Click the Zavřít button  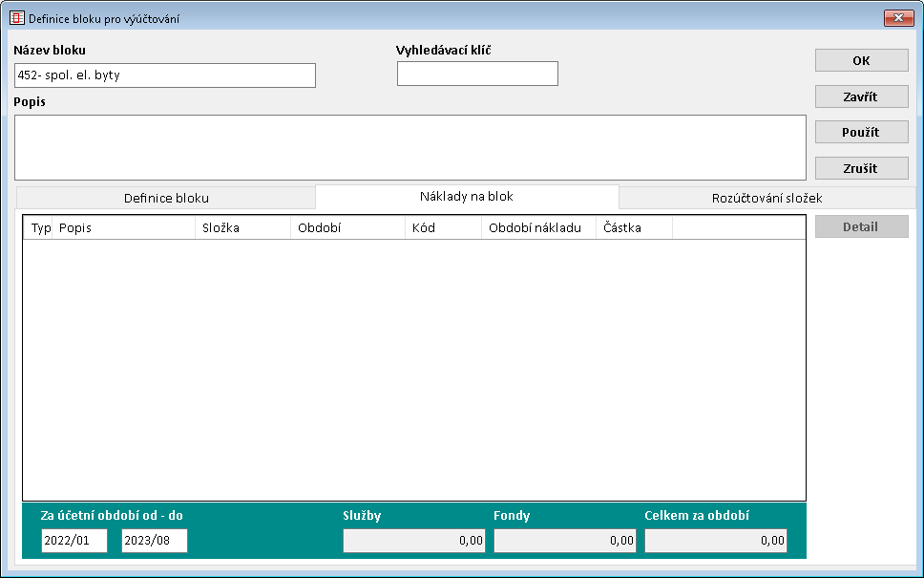[x=860, y=96]
